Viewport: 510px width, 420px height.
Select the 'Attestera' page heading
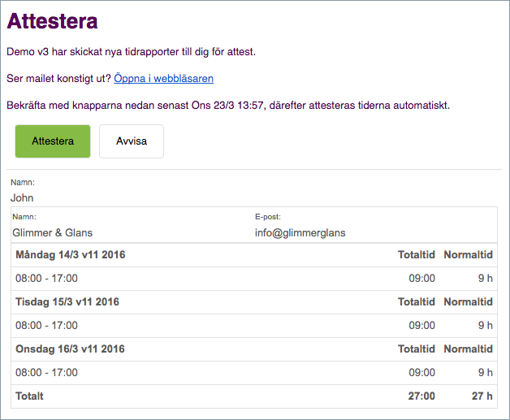click(x=52, y=21)
